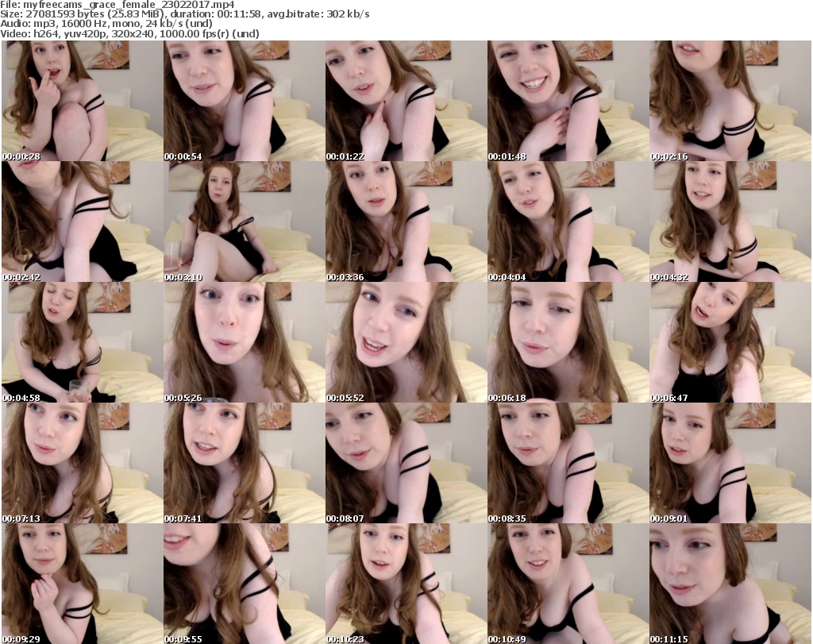Image resolution: width=813 pixels, height=644 pixels.
Task: Click the preview frame labeled 00:07:13
Action: 83,463
